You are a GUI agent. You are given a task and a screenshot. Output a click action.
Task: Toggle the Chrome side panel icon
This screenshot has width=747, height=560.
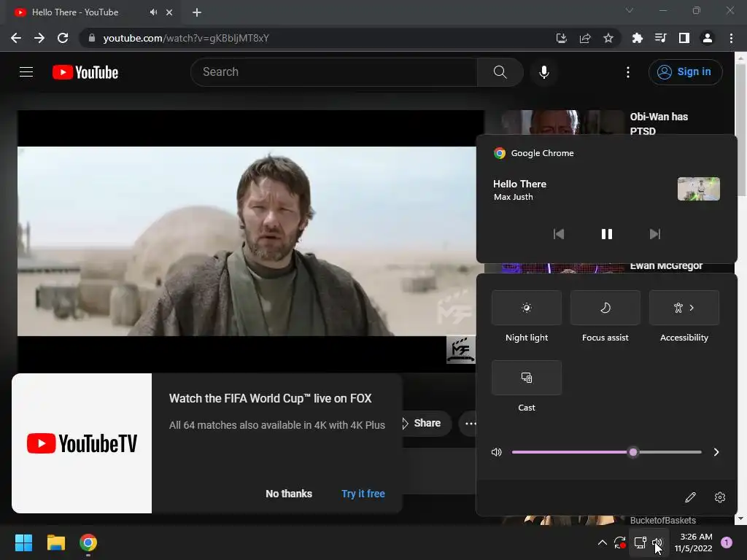(x=684, y=38)
